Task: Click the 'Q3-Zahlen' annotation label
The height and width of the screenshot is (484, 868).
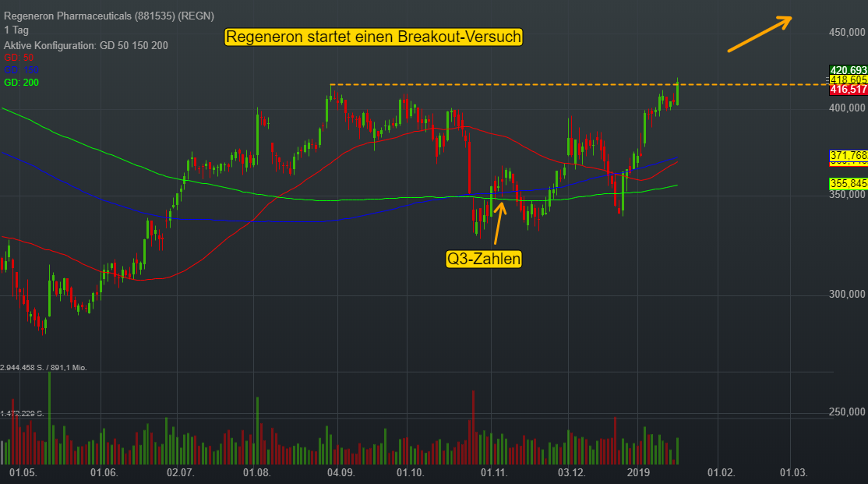Action: point(484,259)
